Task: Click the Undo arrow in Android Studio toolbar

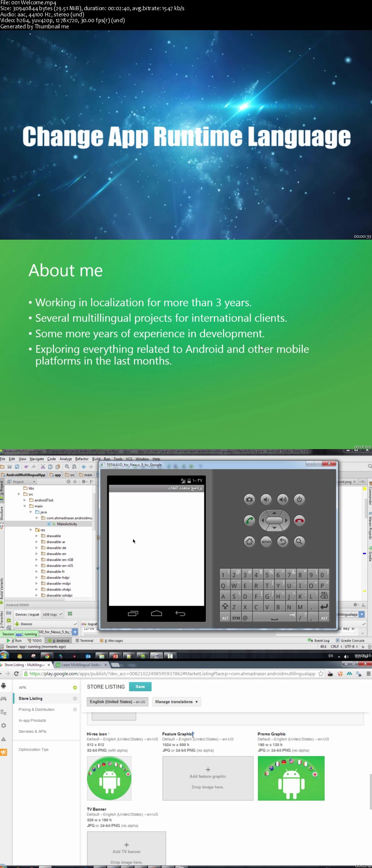Action: [26, 467]
